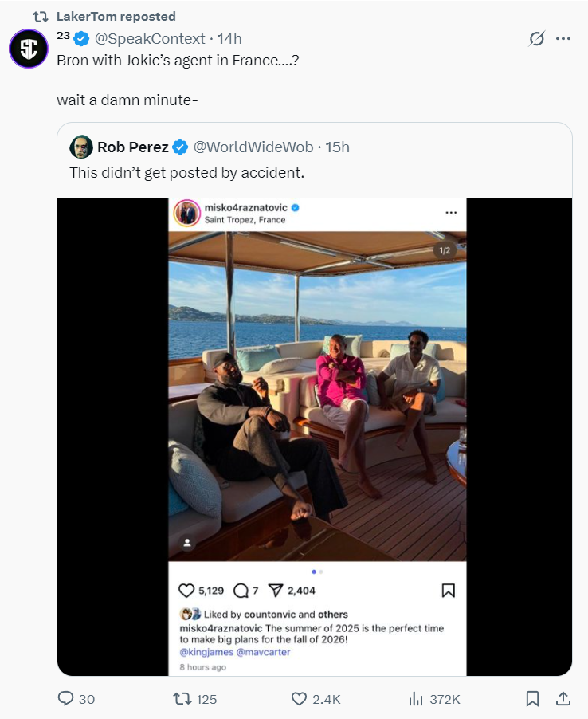The image size is (588, 719).
Task: Visit the @SpeakContext handle link
Action: (x=150, y=39)
